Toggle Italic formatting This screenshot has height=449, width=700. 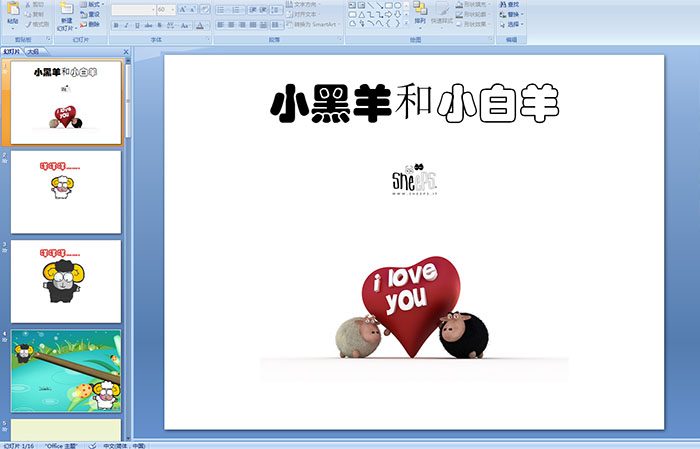coord(126,25)
